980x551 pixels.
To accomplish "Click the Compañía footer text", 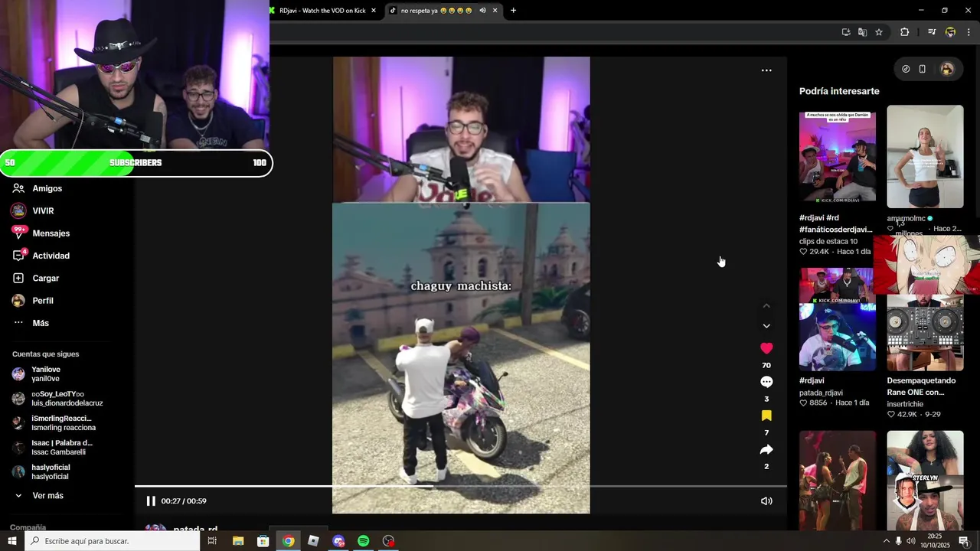I will coord(28,527).
